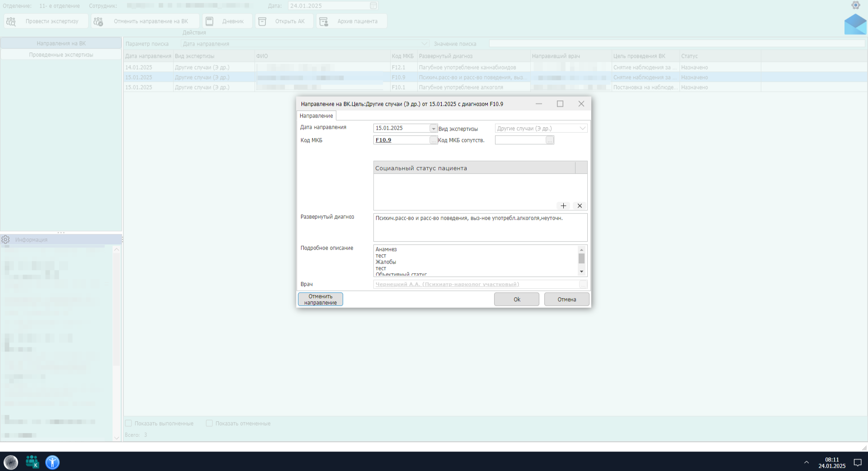The height and width of the screenshot is (471, 868).
Task: Click the Информация panel scroll-up arrow
Action: pos(116,249)
